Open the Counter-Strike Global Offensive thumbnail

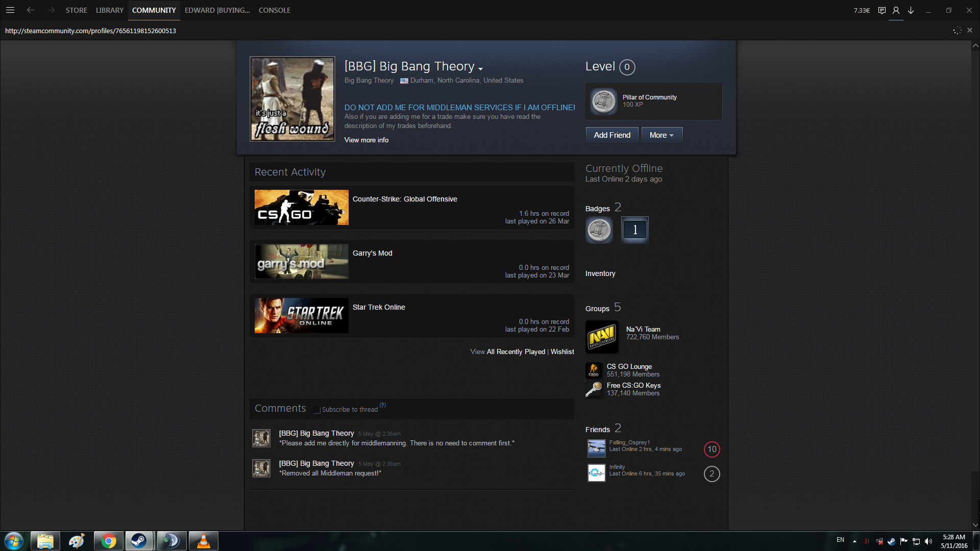click(x=301, y=207)
